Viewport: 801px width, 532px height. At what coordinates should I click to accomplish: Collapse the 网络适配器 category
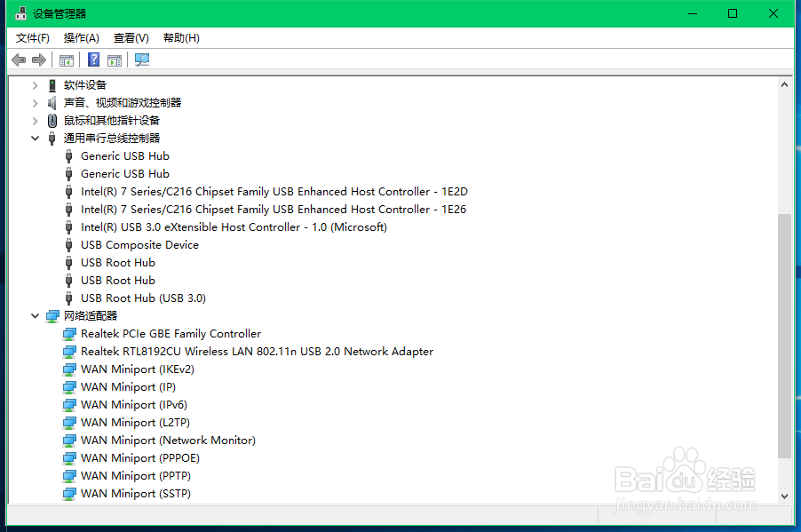35,316
